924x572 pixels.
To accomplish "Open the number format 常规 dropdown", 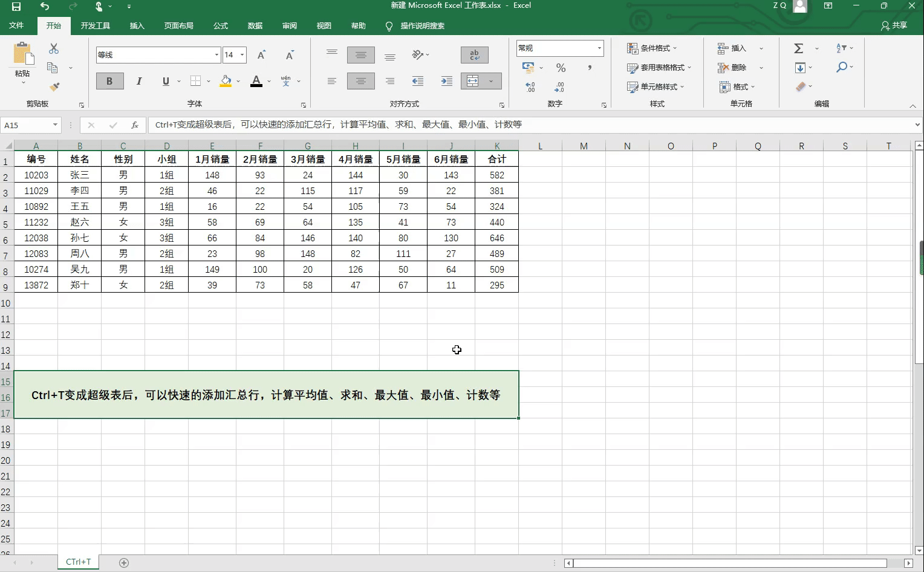I will click(599, 48).
